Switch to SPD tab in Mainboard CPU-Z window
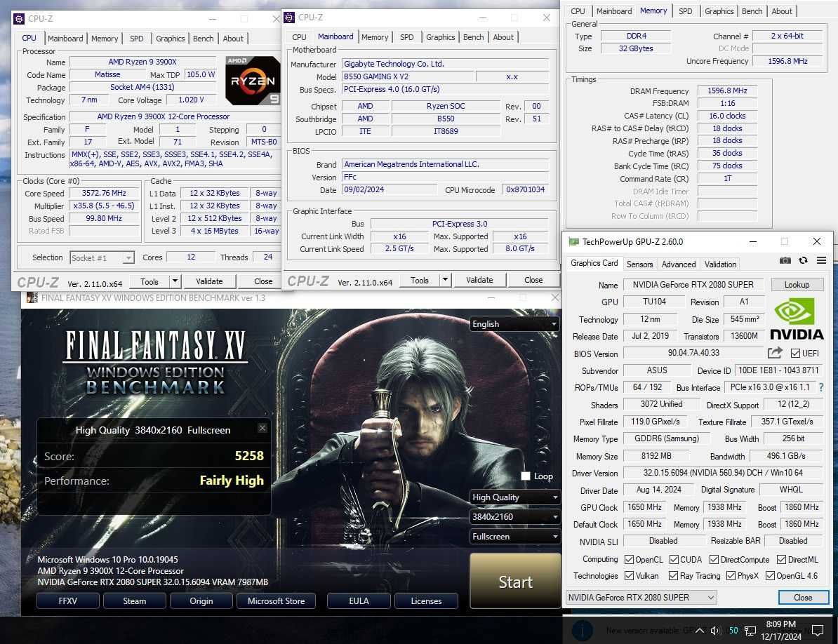The width and height of the screenshot is (838, 644). point(406,37)
